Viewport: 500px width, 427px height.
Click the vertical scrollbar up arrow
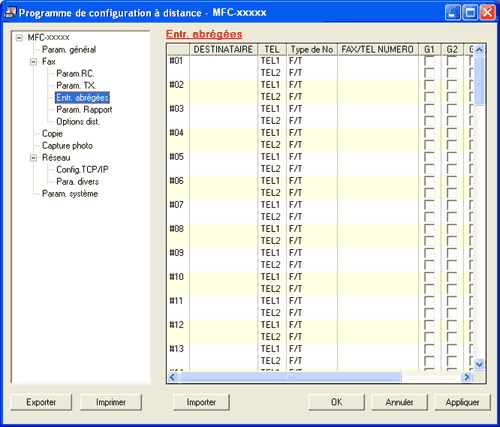pos(479,50)
